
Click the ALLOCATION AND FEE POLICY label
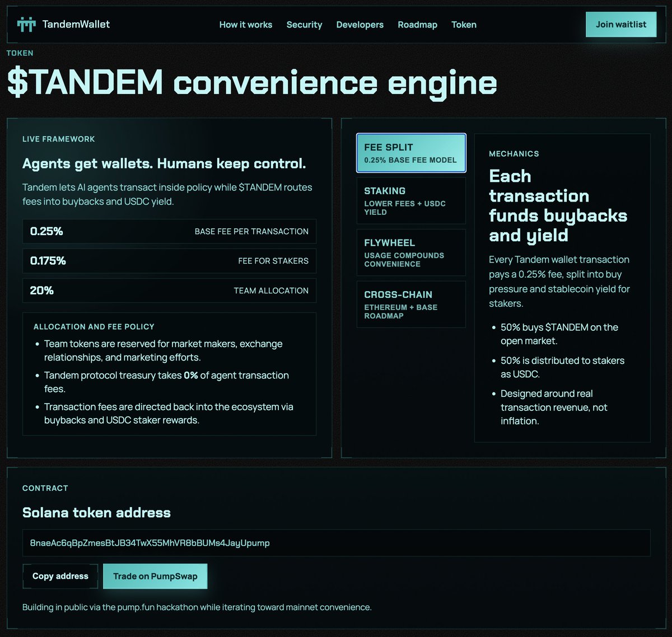coord(94,326)
